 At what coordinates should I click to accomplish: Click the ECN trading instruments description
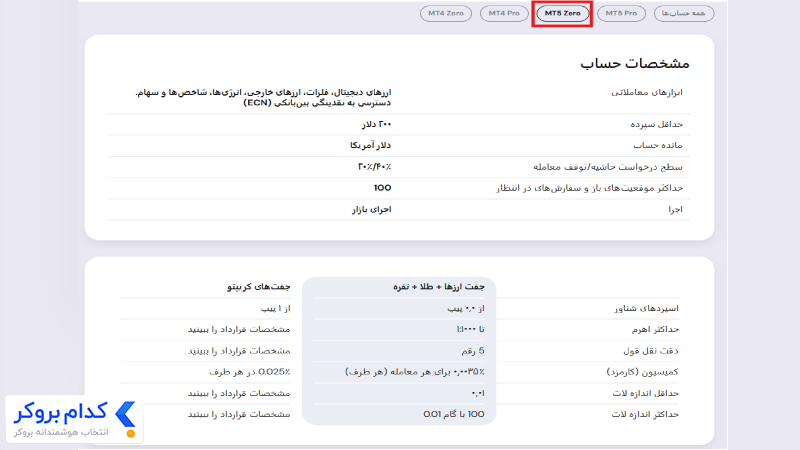(x=263, y=97)
